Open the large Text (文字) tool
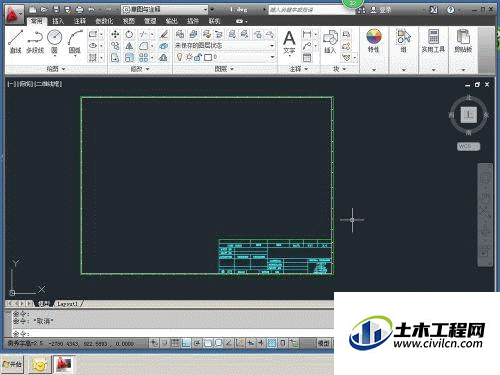Image resolution: width=500 pixels, height=375 pixels. [x=289, y=42]
